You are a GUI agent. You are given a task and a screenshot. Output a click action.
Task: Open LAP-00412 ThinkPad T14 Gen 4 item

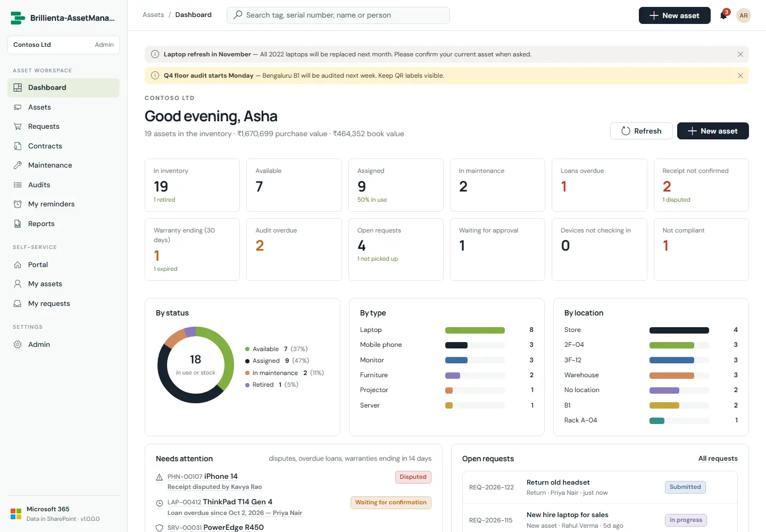point(294,507)
